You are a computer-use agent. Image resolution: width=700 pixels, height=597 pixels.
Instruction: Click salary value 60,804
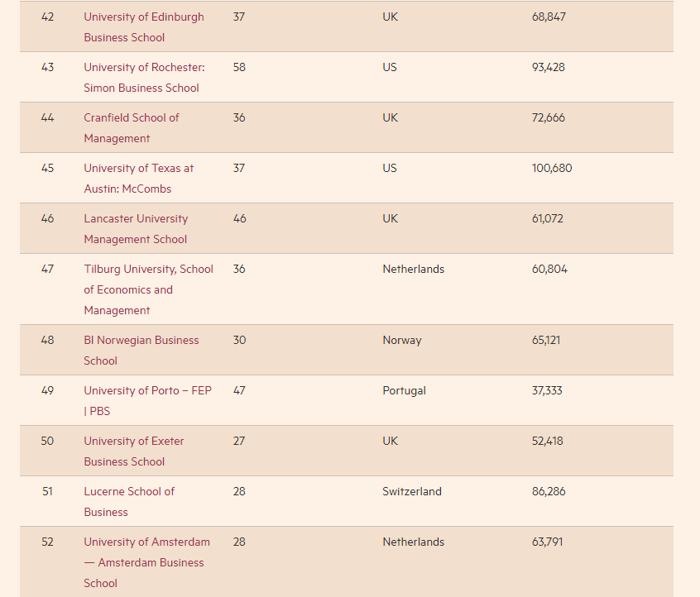[x=549, y=269]
